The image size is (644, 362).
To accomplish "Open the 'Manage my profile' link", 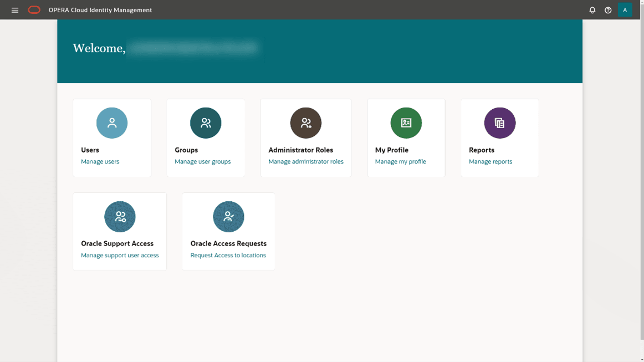I will [401, 161].
